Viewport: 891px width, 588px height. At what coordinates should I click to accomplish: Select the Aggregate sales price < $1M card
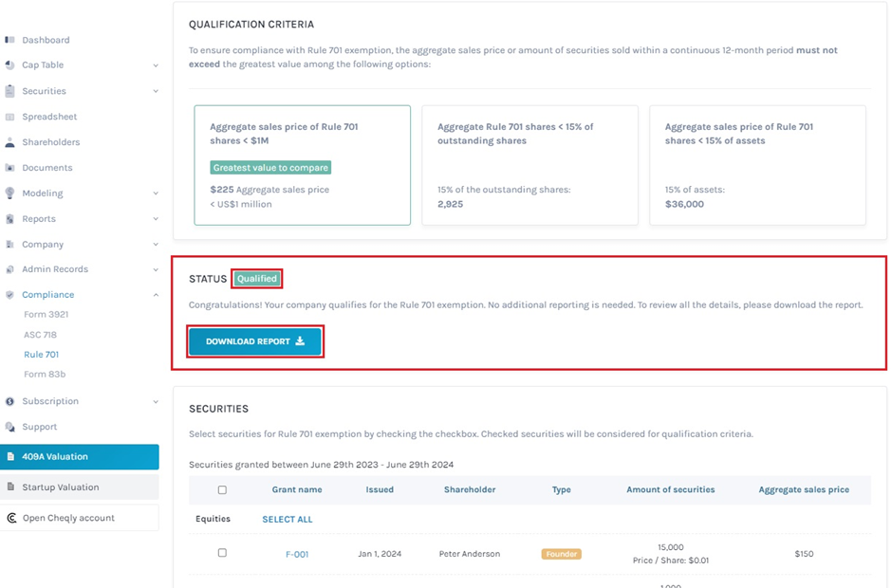303,165
